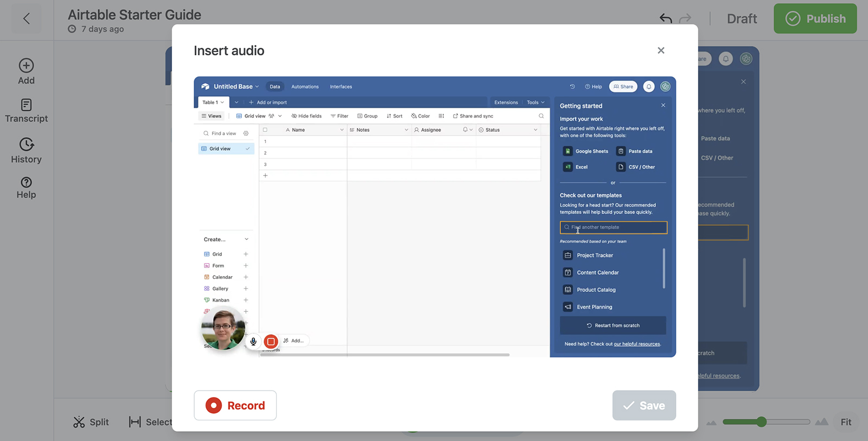Switch to the Automations tab
The image size is (868, 441).
pyautogui.click(x=305, y=87)
